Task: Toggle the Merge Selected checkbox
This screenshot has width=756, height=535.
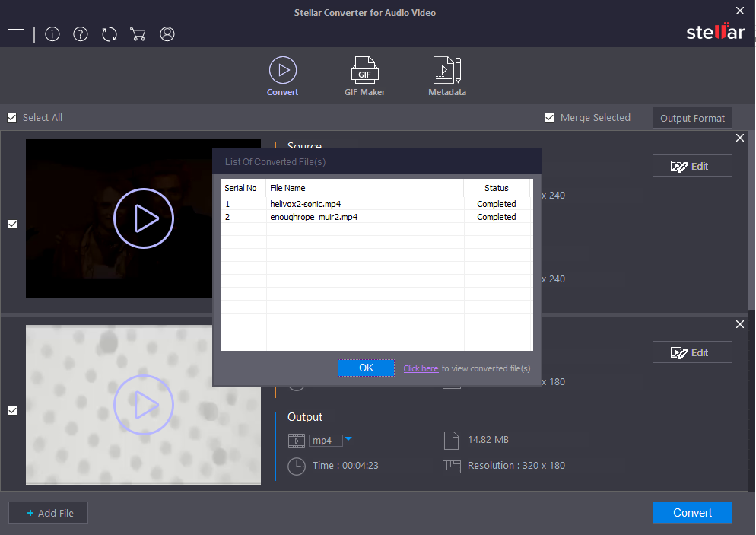Action: pos(549,118)
